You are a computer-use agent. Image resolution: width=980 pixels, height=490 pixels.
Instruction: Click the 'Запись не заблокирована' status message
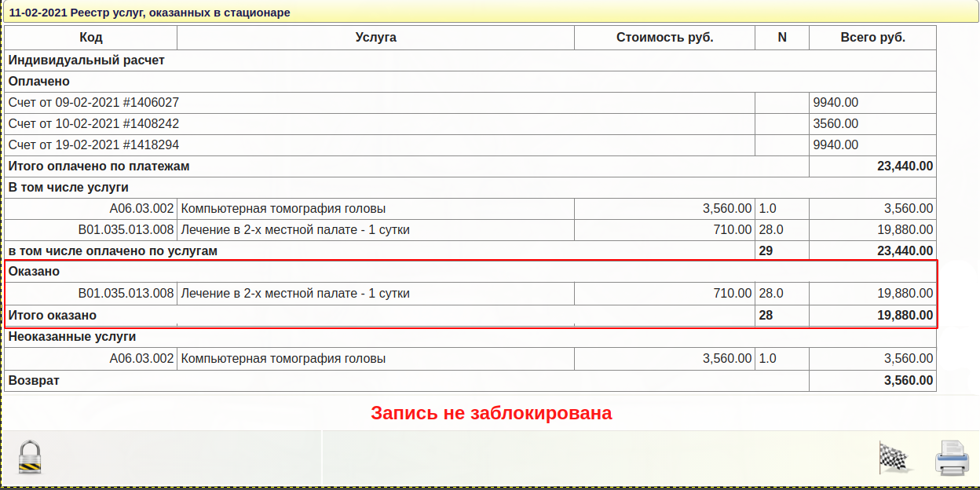pyautogui.click(x=491, y=413)
